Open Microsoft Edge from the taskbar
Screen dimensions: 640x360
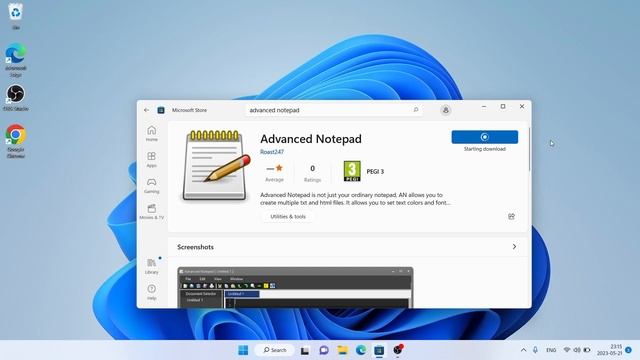click(361, 350)
